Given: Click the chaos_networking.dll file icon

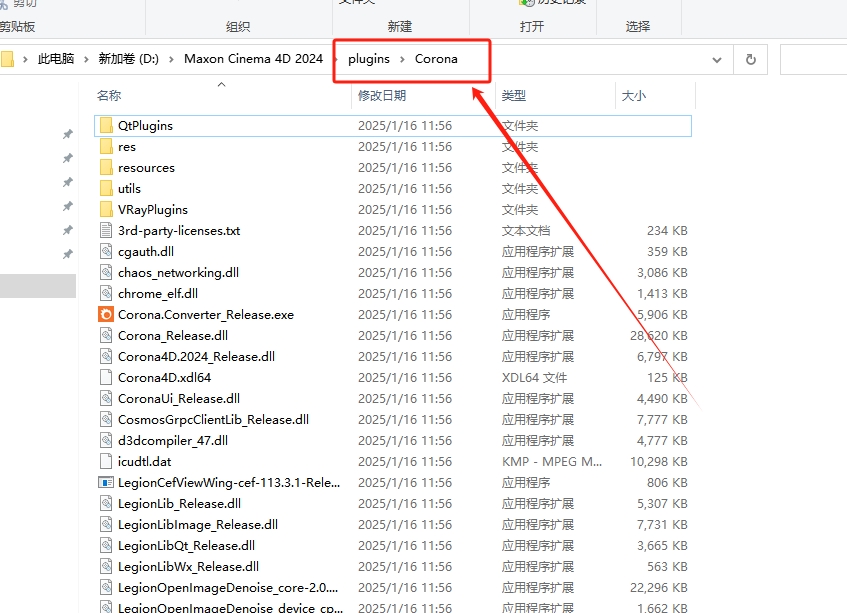Looking at the screenshot, I should 106,273.
